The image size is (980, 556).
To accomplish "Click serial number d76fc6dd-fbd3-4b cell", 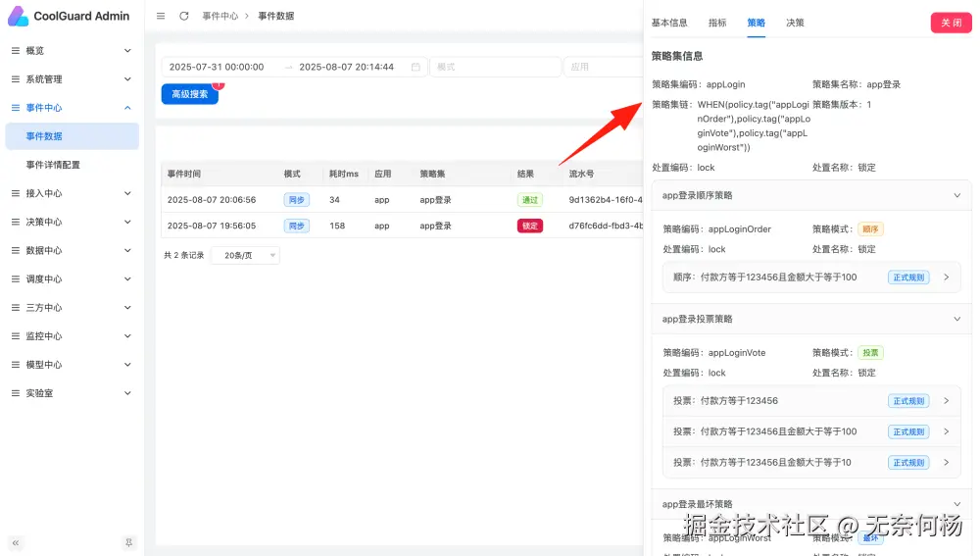I will click(606, 226).
